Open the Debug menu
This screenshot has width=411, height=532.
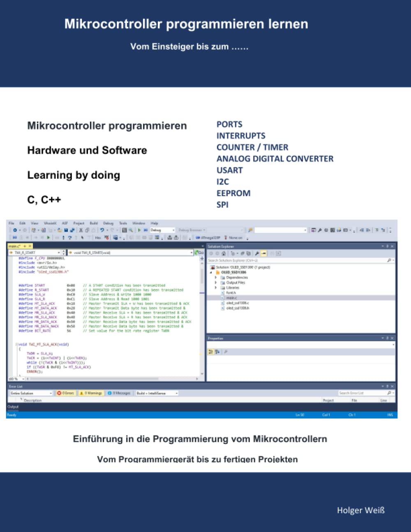click(x=108, y=223)
